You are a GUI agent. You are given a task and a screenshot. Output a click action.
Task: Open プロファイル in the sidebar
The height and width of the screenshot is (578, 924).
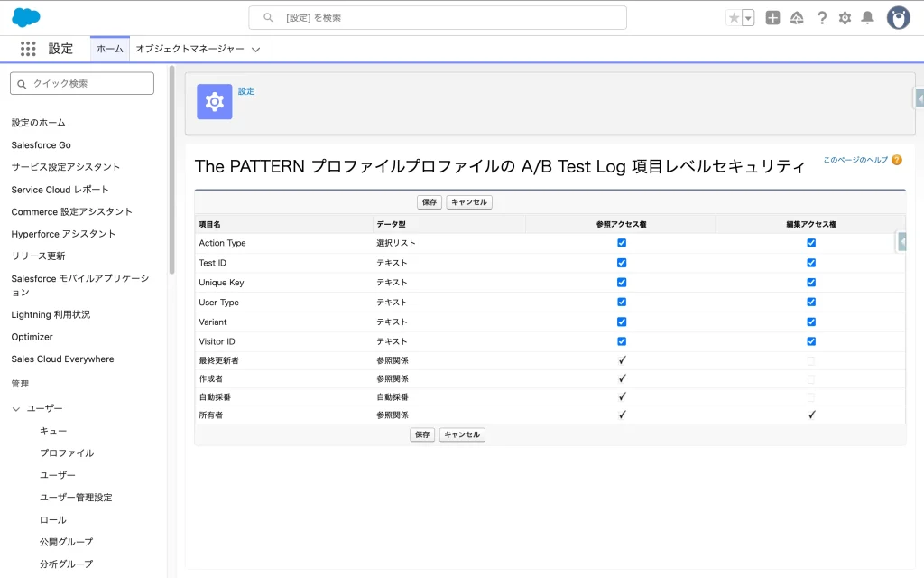(x=67, y=453)
